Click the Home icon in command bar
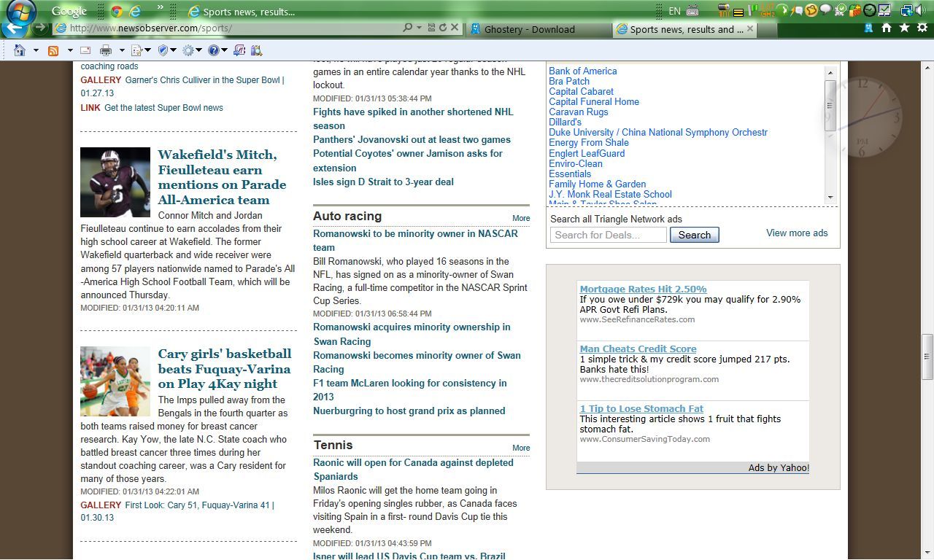 click(x=20, y=50)
